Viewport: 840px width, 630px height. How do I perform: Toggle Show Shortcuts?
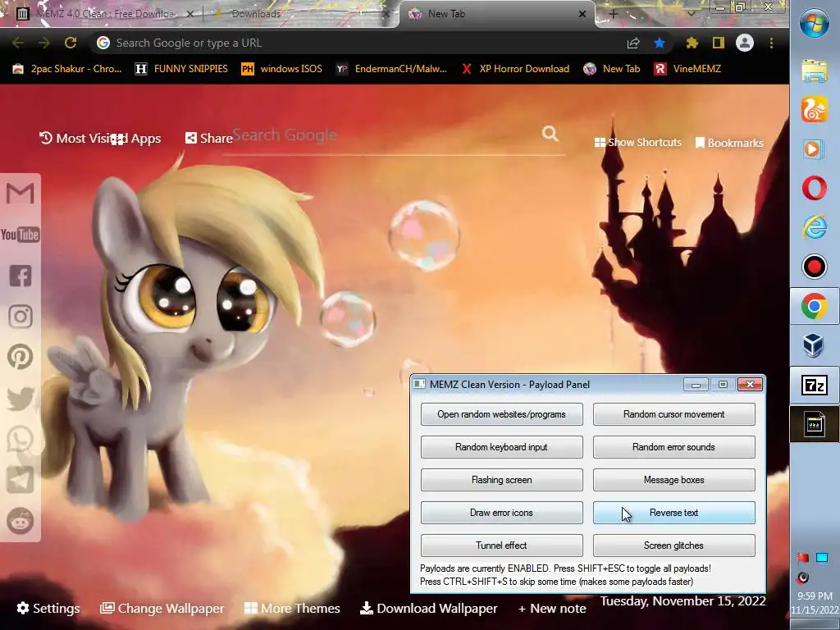pyautogui.click(x=638, y=143)
